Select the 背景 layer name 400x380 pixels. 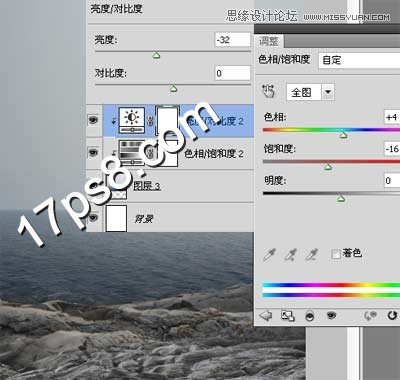pos(144,219)
